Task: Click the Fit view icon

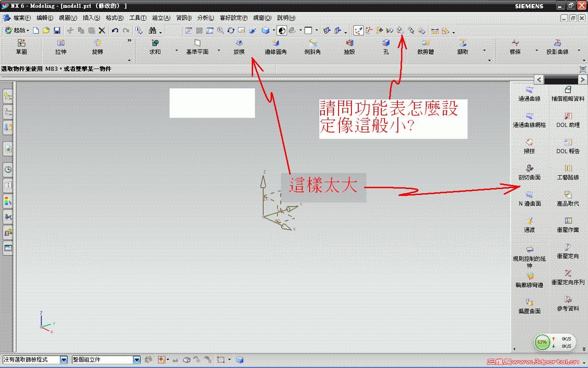Action: point(188,30)
